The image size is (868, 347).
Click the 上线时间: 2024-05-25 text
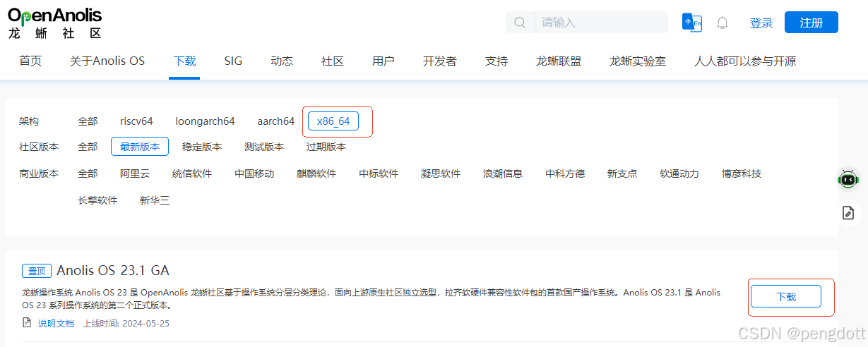[126, 323]
